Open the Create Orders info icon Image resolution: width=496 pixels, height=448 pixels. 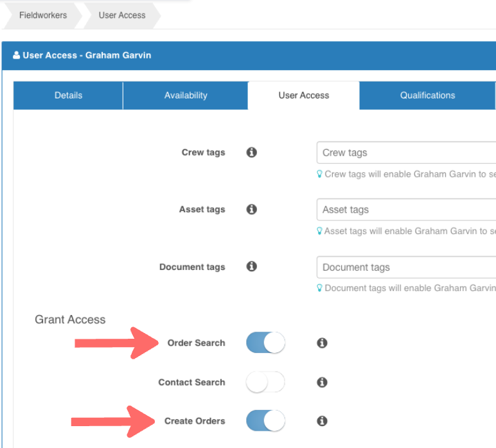[x=322, y=421]
